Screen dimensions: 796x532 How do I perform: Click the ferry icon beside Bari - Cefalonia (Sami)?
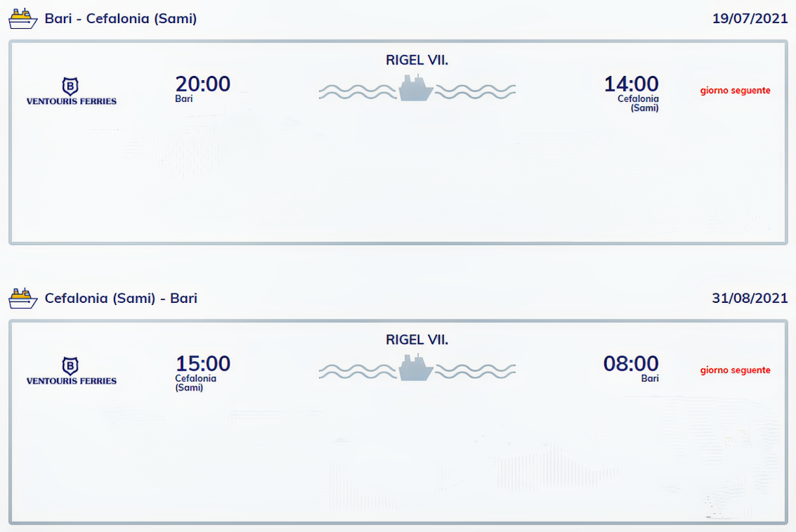pos(23,19)
